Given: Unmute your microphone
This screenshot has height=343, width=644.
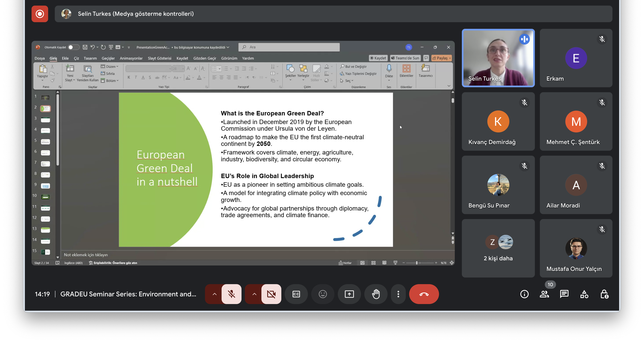Looking at the screenshot, I should 232,294.
